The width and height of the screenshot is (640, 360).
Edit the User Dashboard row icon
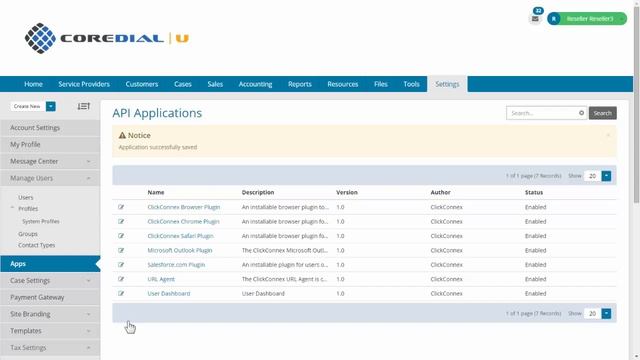121,293
